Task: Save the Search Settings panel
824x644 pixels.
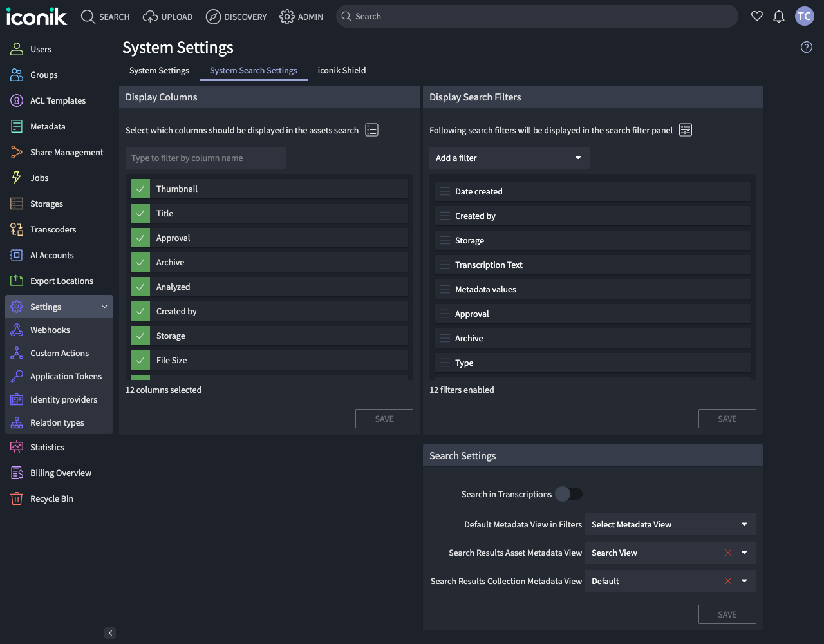Action: pos(727,614)
